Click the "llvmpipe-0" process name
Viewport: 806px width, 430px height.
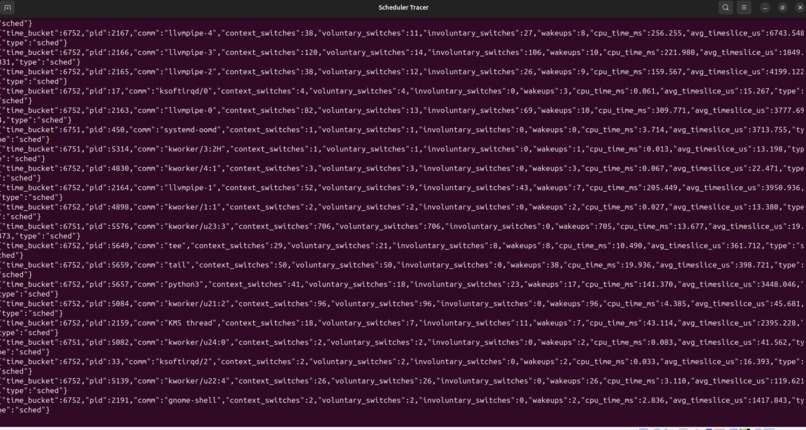tap(190, 110)
